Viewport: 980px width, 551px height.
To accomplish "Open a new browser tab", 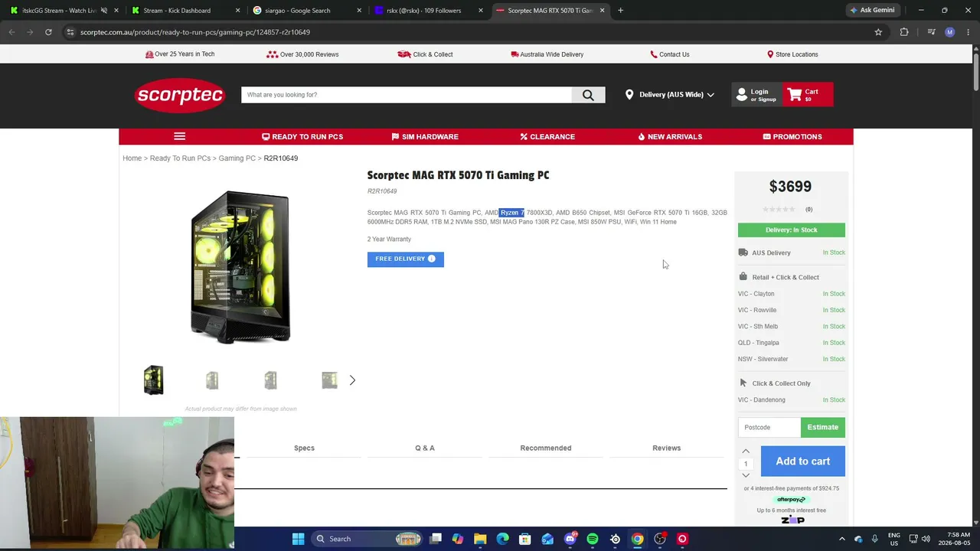I will [x=620, y=11].
